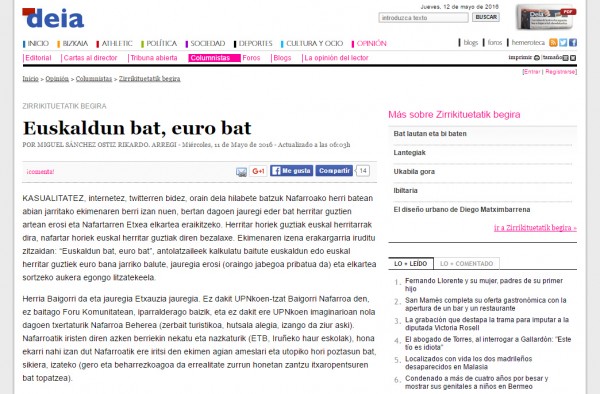Open the BIZKAIA menu section
The image size is (600, 394).
75,44
